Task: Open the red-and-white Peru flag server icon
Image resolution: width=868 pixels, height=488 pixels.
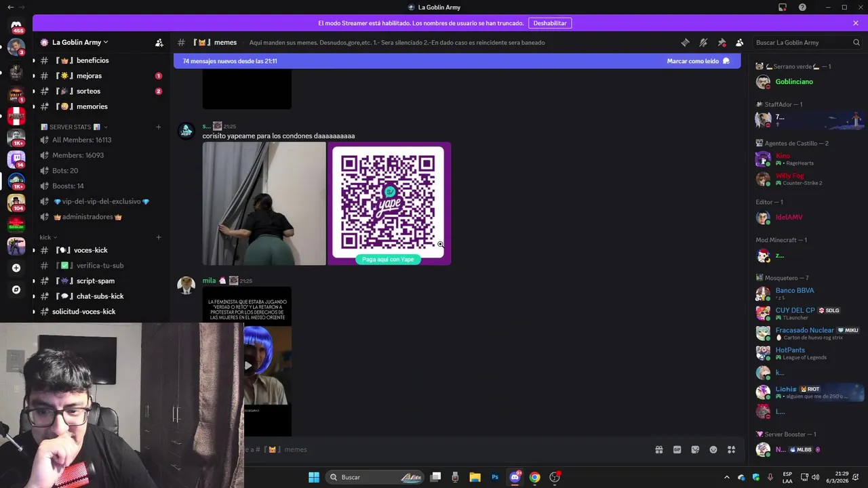Action: [16, 116]
